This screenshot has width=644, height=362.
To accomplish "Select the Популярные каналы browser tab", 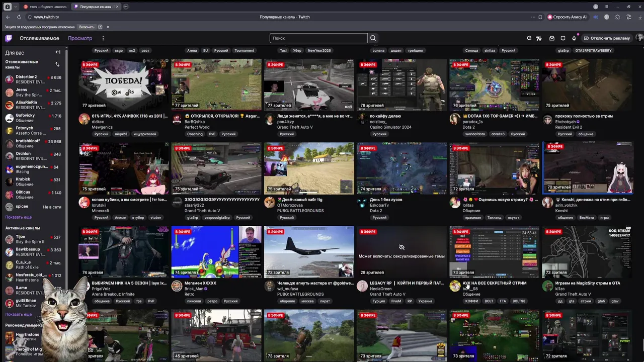I will pos(95,7).
